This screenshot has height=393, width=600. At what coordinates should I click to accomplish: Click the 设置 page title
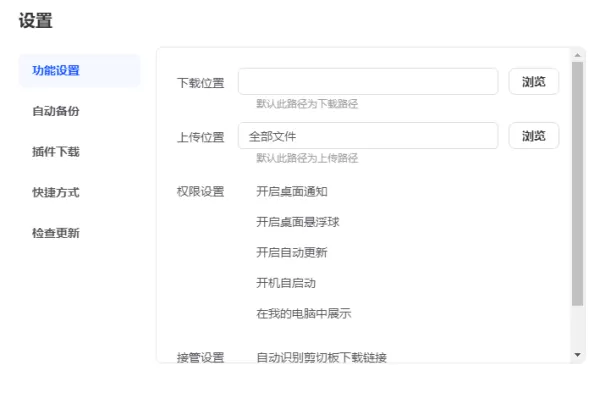[x=36, y=20]
